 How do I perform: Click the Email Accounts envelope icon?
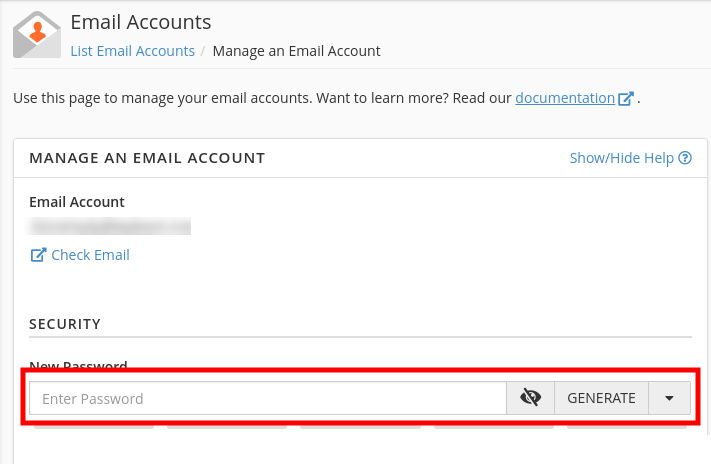coord(37,35)
